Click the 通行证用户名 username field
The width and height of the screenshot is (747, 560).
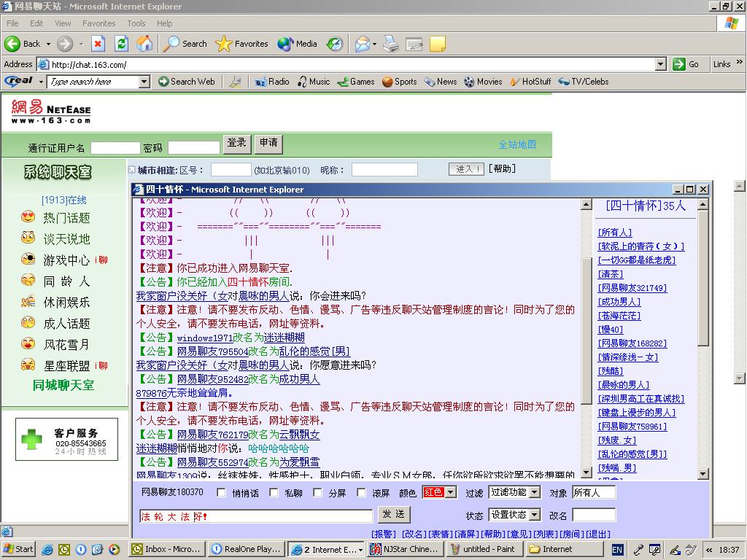115,148
